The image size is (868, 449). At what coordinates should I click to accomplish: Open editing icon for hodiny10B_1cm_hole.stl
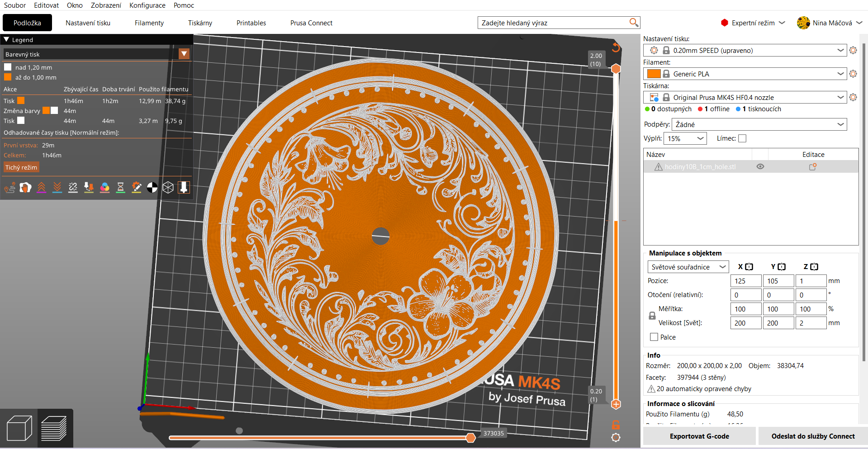pos(813,167)
